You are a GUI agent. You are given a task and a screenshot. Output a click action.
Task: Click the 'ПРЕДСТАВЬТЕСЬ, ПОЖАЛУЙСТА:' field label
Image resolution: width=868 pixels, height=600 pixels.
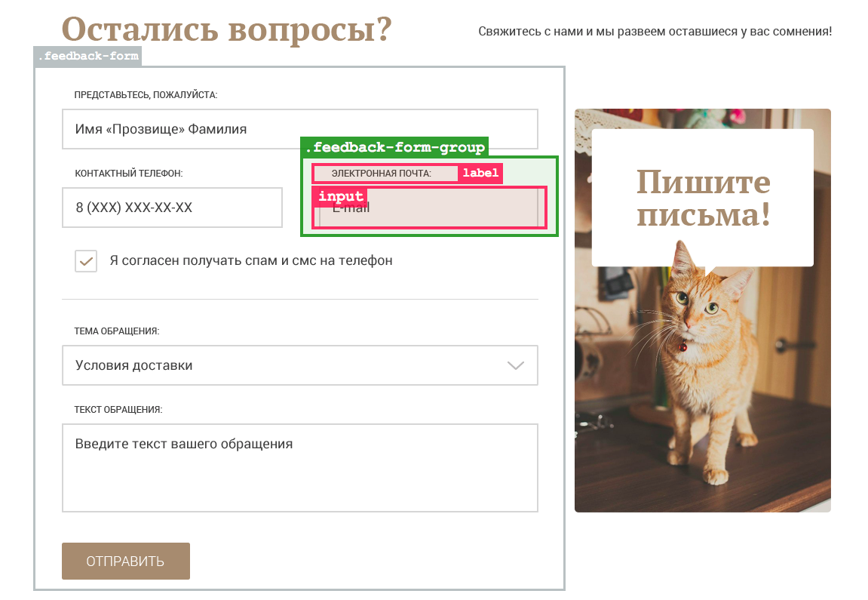click(x=146, y=95)
